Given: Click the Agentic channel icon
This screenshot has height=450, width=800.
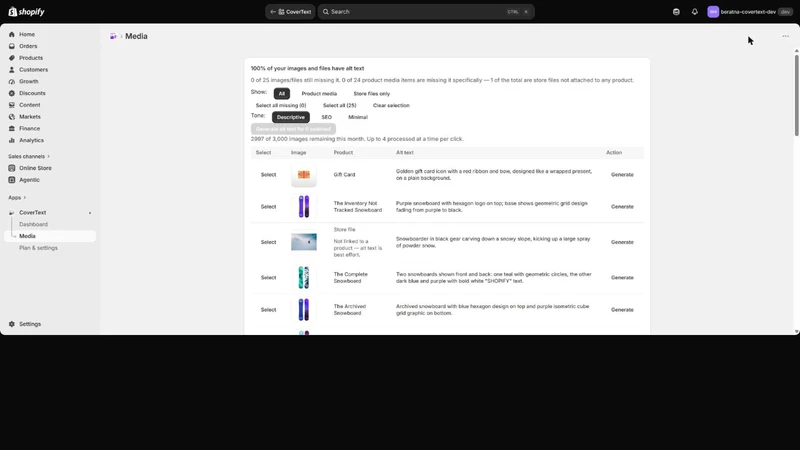Looking at the screenshot, I should click(x=12, y=180).
